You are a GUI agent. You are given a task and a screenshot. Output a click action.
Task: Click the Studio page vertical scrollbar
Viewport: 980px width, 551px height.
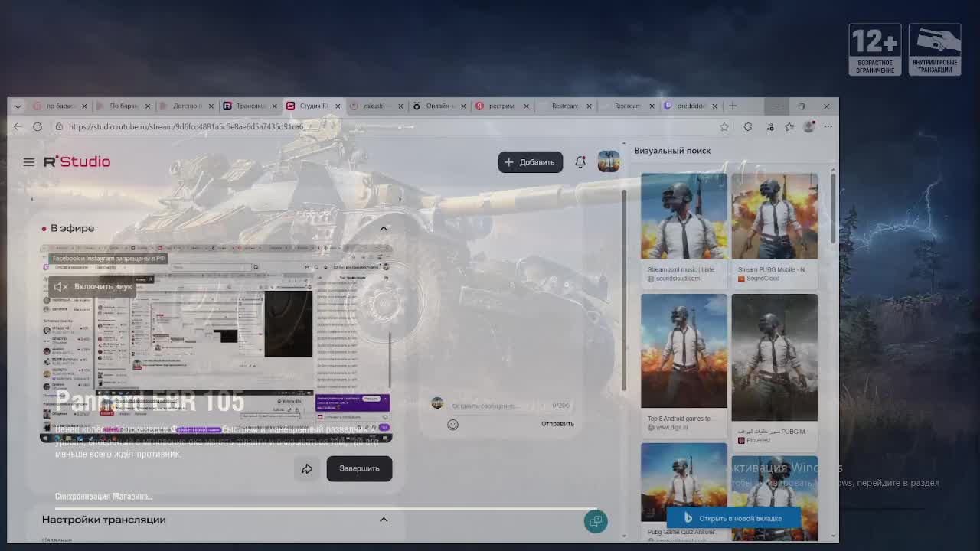623,289
